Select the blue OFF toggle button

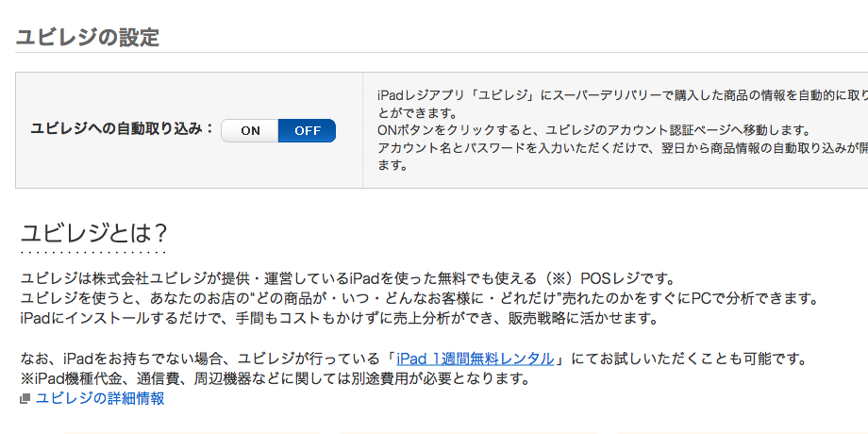[x=308, y=130]
